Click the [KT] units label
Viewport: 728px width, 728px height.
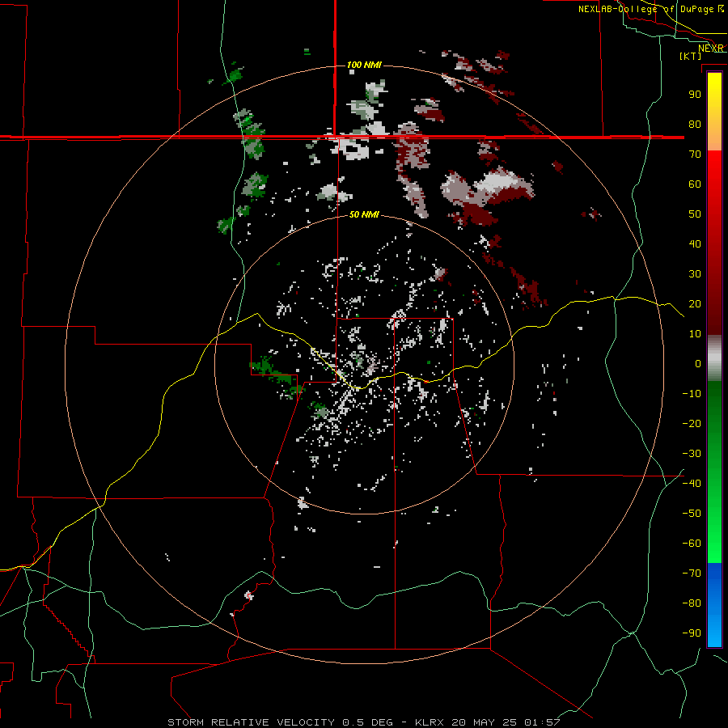[690, 56]
